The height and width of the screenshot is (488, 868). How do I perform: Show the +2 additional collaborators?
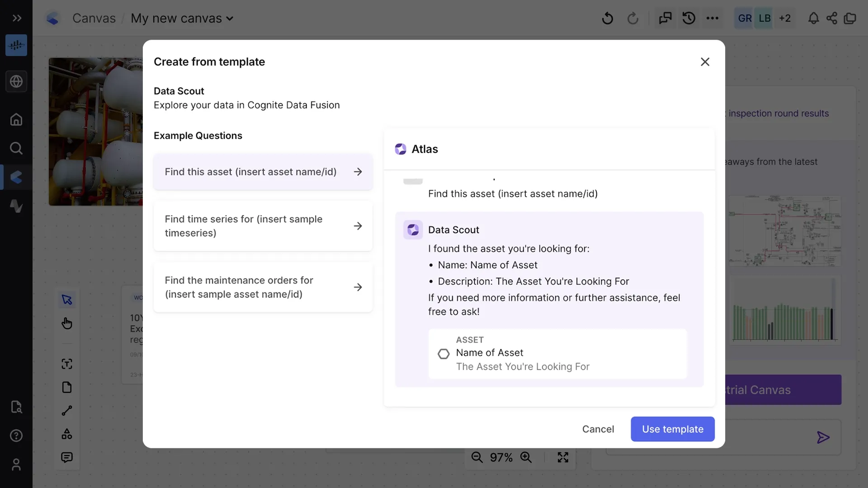785,18
